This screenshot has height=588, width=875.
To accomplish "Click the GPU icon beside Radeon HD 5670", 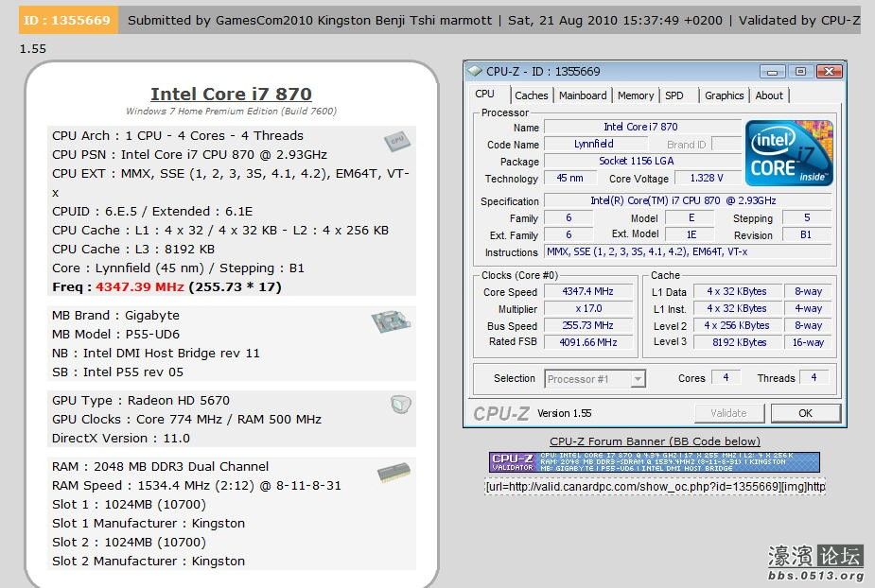I will (x=401, y=404).
